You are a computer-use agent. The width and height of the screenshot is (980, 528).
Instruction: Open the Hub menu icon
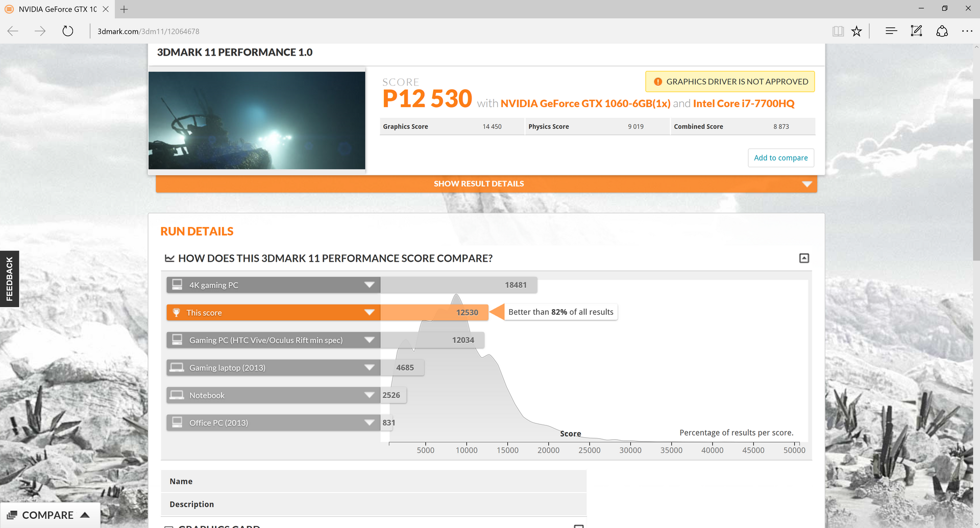[x=891, y=31]
